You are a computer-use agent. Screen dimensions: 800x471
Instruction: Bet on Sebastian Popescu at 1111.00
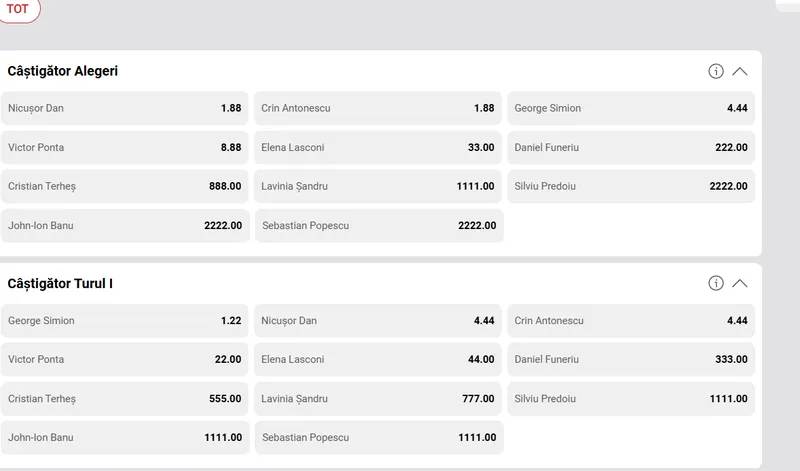pyautogui.click(x=378, y=437)
